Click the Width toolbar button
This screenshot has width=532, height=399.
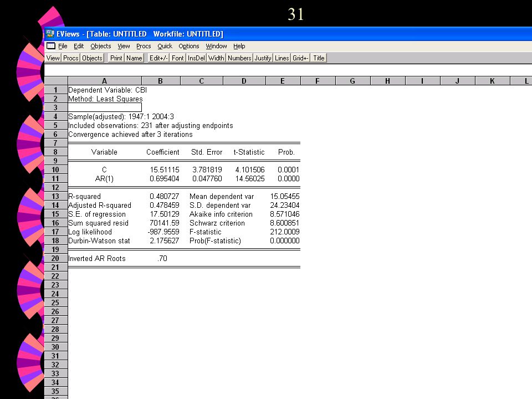click(216, 58)
